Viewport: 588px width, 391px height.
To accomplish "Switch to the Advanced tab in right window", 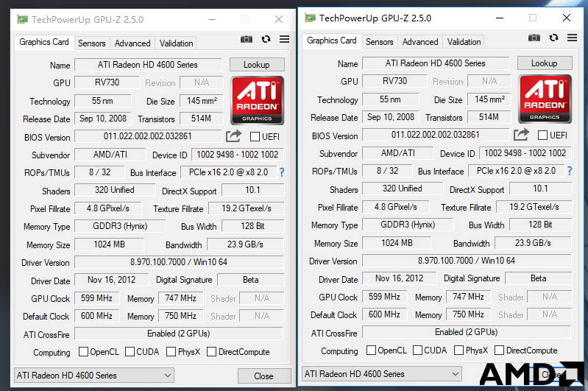I will click(420, 42).
